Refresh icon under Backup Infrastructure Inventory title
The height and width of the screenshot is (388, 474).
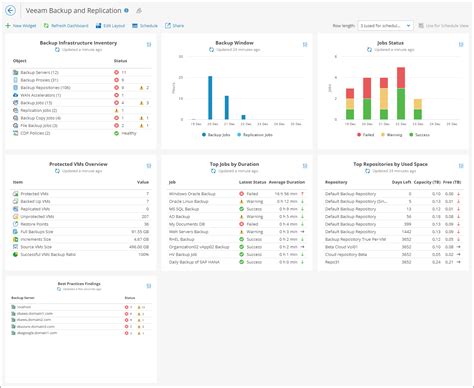coord(57,50)
